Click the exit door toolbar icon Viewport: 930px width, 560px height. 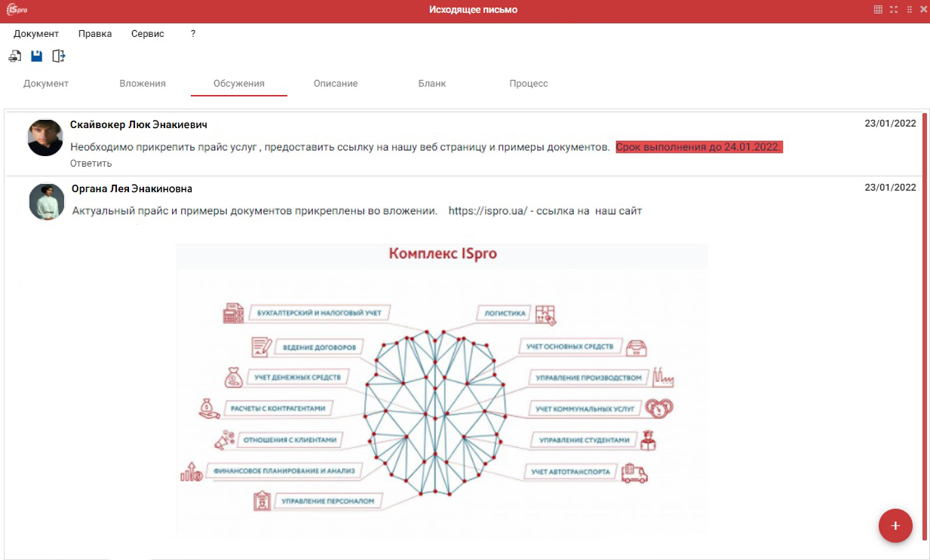click(x=59, y=56)
